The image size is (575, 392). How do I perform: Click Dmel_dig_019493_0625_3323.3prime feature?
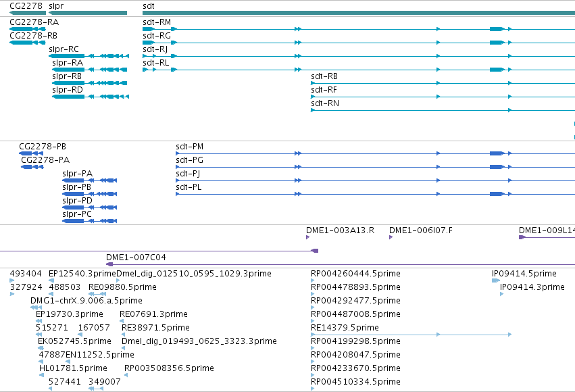click(124, 348)
